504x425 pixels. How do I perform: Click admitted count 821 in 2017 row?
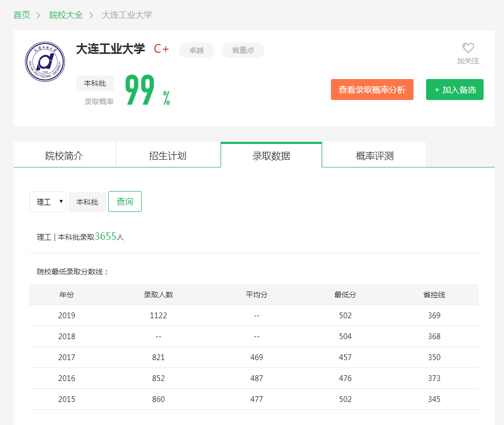coord(158,357)
